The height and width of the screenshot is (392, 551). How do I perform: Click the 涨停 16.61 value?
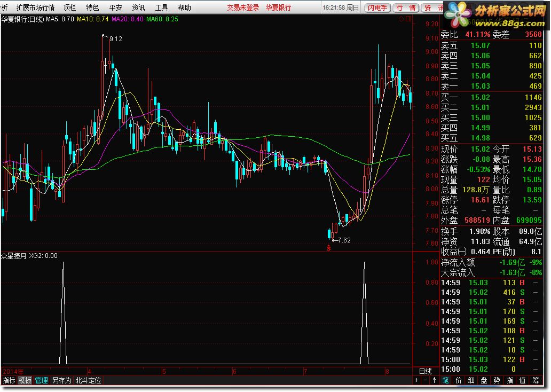(480, 200)
